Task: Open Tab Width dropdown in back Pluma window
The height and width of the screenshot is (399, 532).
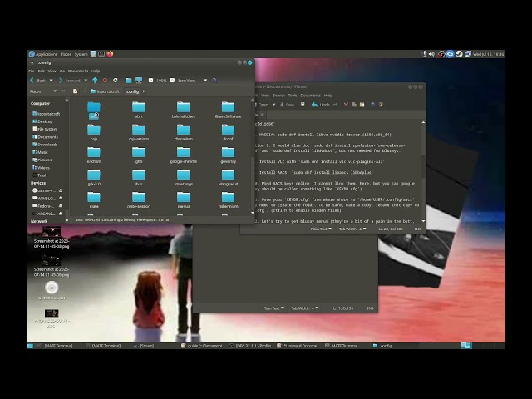Action: [305, 308]
